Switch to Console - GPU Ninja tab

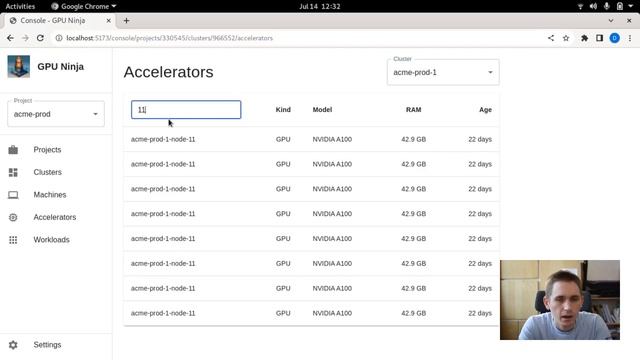59,20
